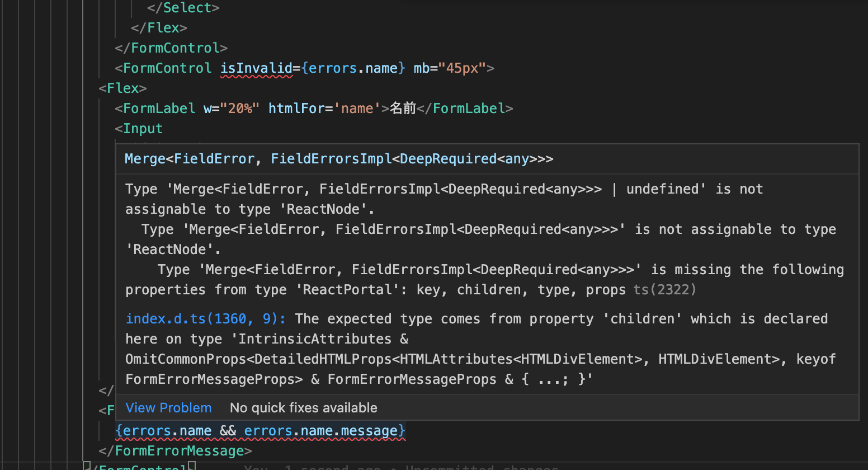Screen dimensions: 868x470
Task: Click the 'No quick fixes available' message
Action: click(304, 408)
